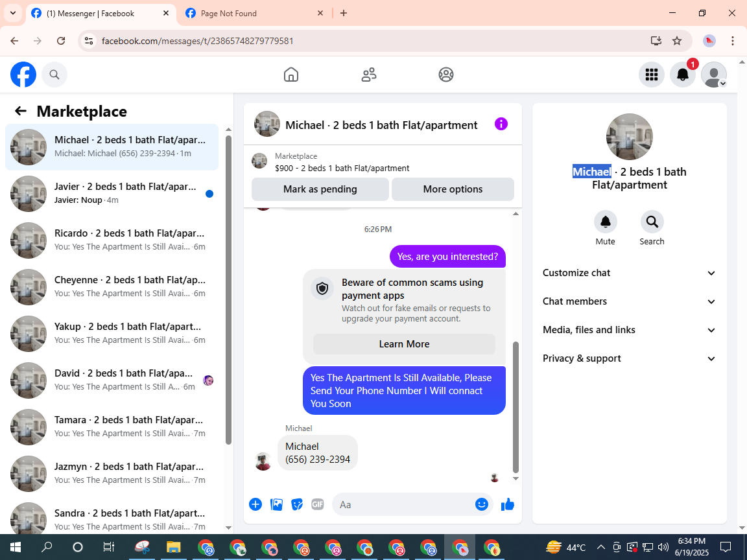Click Learn More about scams
This screenshot has height=560, width=747.
404,344
